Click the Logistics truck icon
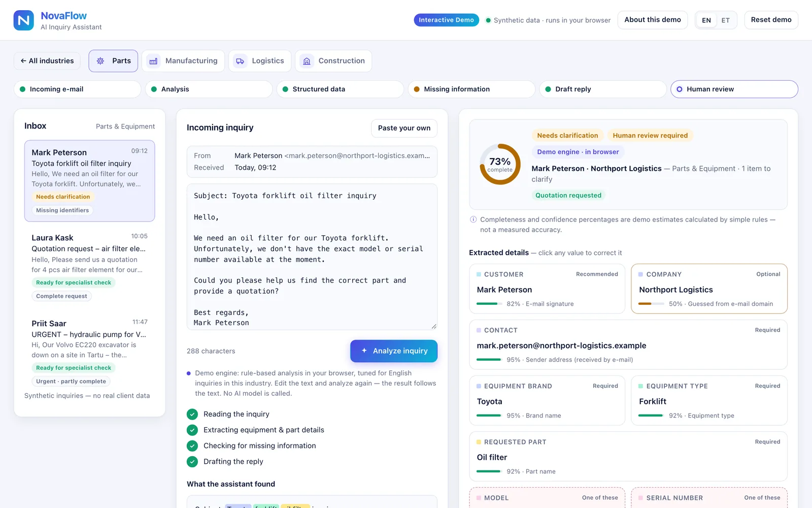Viewport: 812px width, 508px height. tap(240, 61)
